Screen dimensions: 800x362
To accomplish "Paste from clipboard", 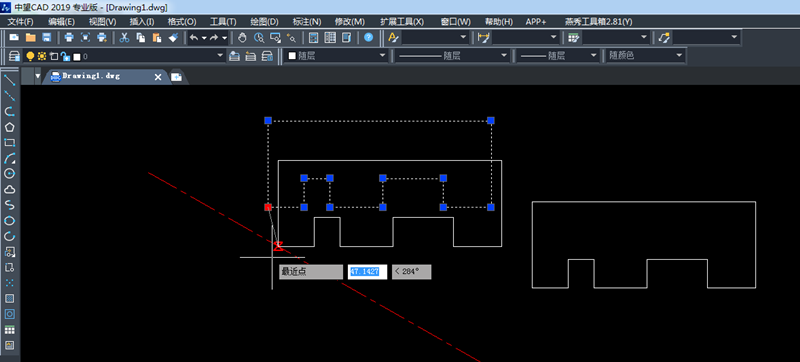I will (157, 37).
